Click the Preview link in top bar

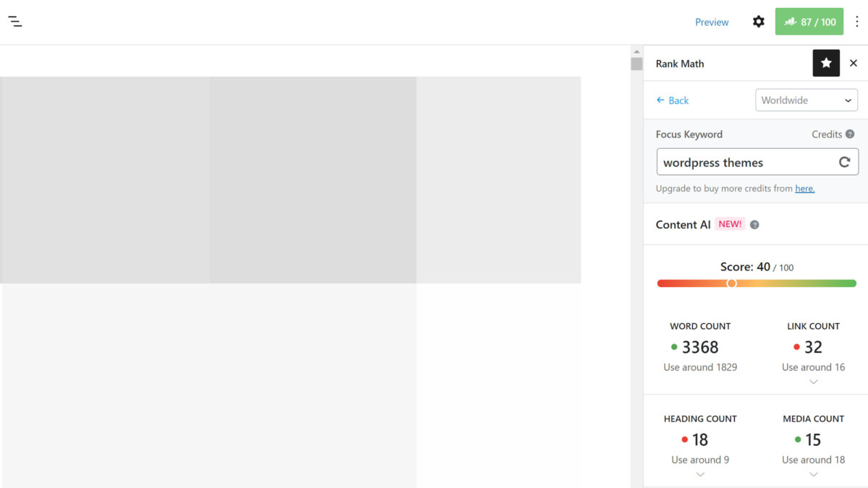pos(712,22)
